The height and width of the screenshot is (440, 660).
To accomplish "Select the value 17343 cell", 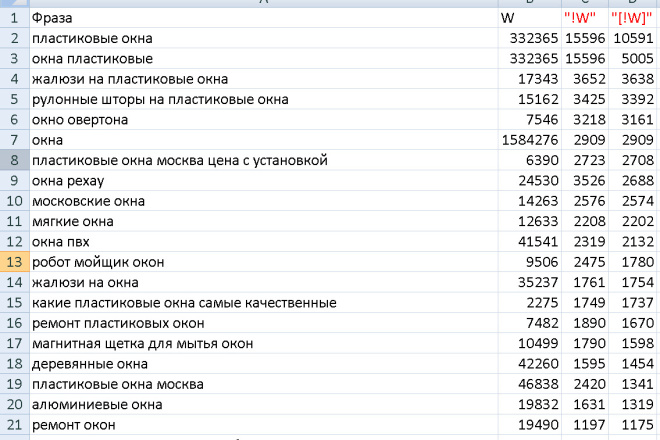I will tap(530, 79).
